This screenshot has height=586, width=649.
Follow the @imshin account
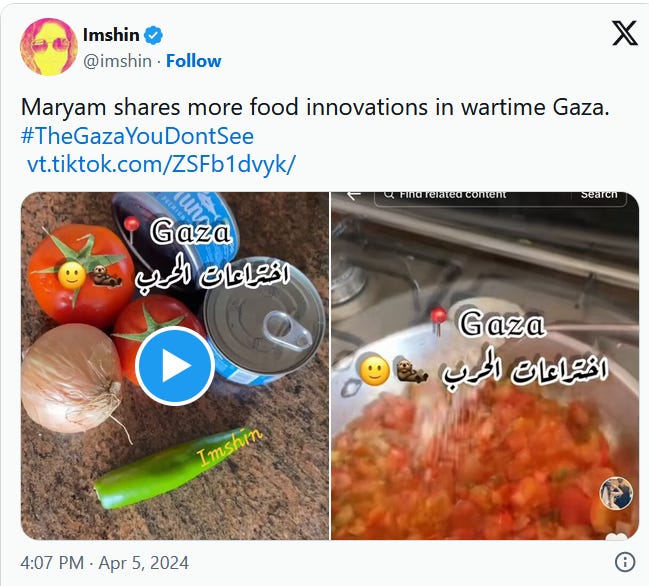pyautogui.click(x=194, y=61)
